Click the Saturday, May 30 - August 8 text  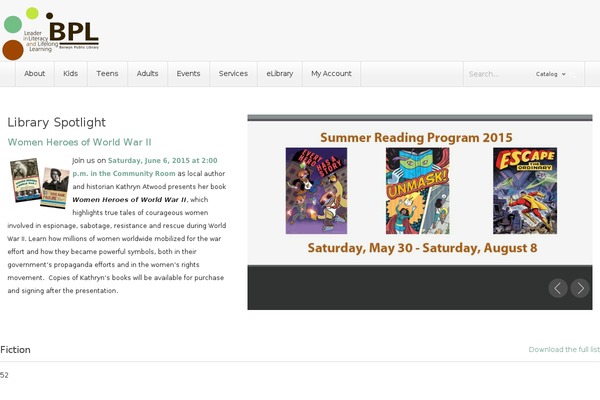[x=422, y=248]
